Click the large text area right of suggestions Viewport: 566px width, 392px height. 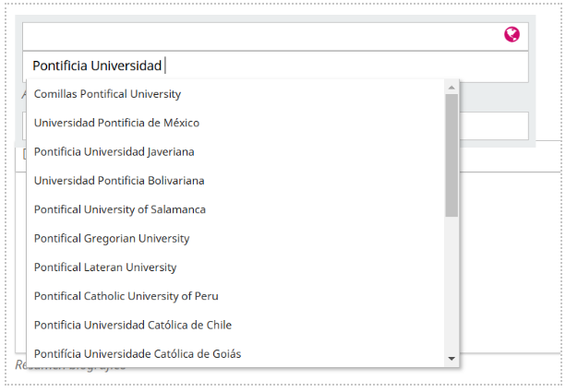(x=510, y=258)
